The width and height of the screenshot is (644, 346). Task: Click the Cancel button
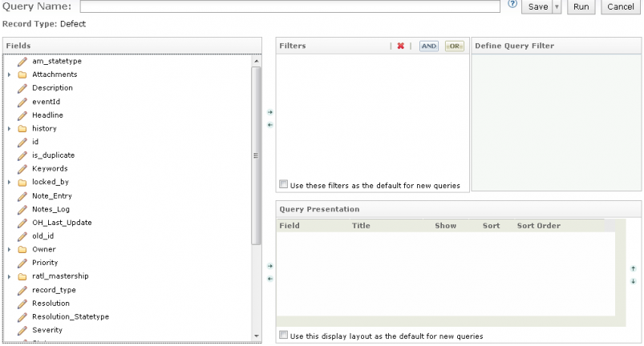click(620, 6)
